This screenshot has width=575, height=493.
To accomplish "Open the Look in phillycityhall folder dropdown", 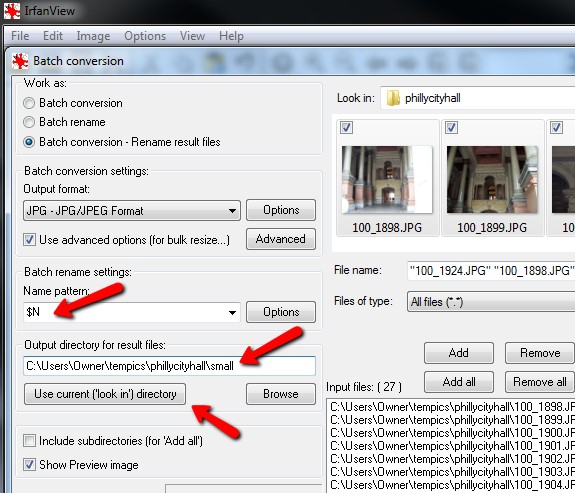I will pyautogui.click(x=477, y=98).
